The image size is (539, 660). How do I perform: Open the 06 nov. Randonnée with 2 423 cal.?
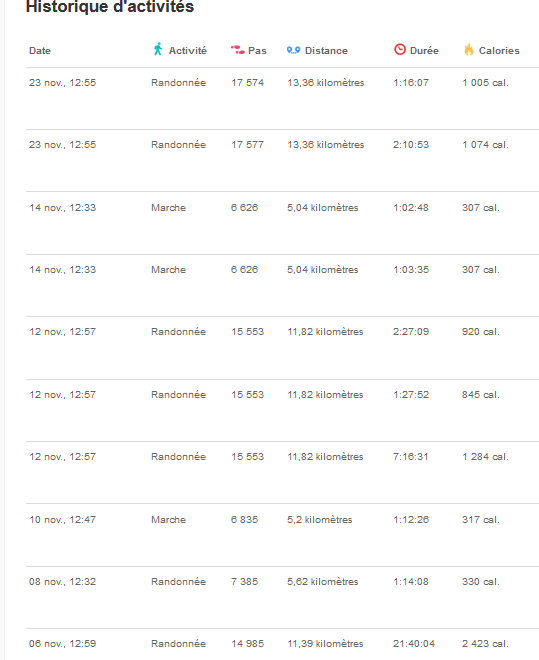[x=282, y=644]
